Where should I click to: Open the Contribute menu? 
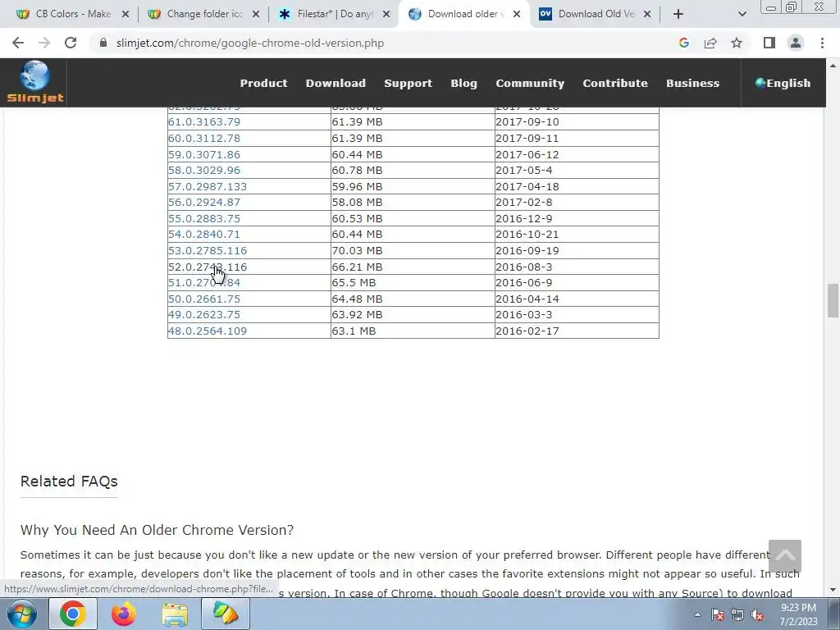pos(615,83)
